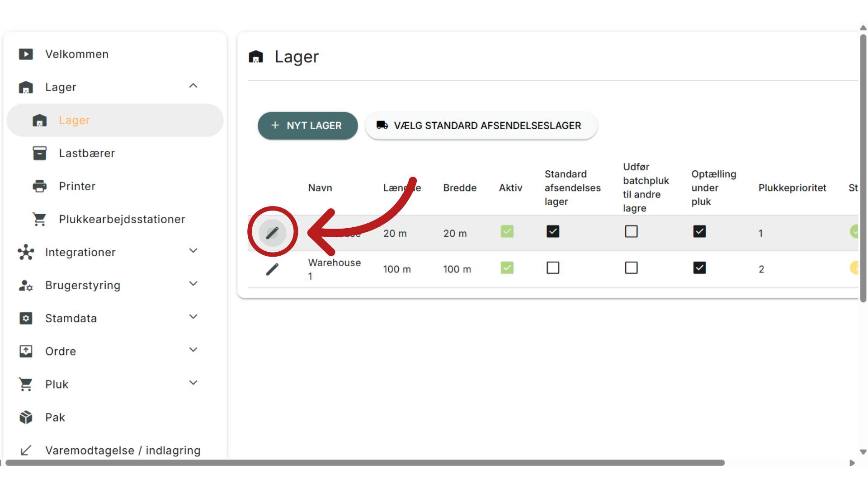Select the Printer icon in sidebar
The image size is (868, 488).
(x=40, y=186)
